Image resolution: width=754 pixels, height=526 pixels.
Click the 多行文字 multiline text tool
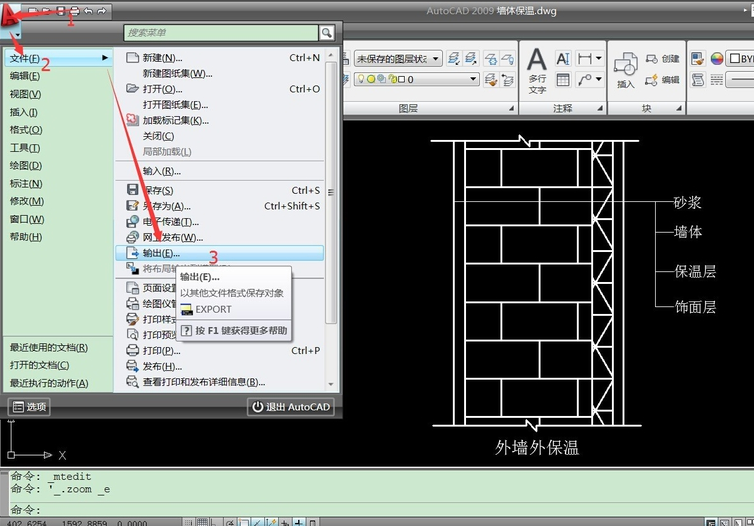537,71
